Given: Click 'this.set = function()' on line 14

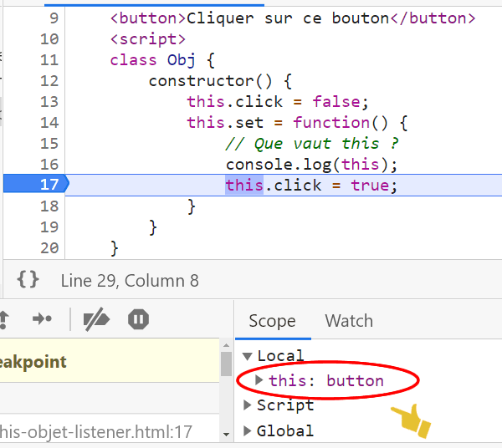Looking at the screenshot, I should (x=288, y=123).
